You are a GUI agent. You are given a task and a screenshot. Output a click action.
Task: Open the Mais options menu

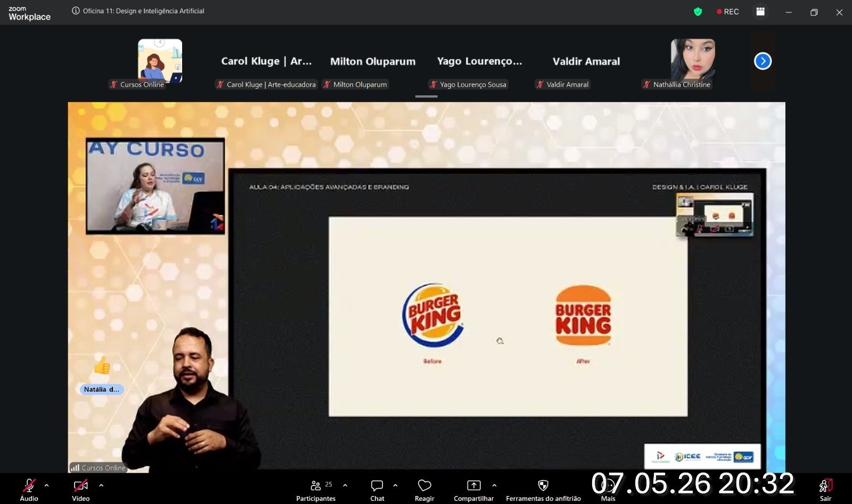608,490
